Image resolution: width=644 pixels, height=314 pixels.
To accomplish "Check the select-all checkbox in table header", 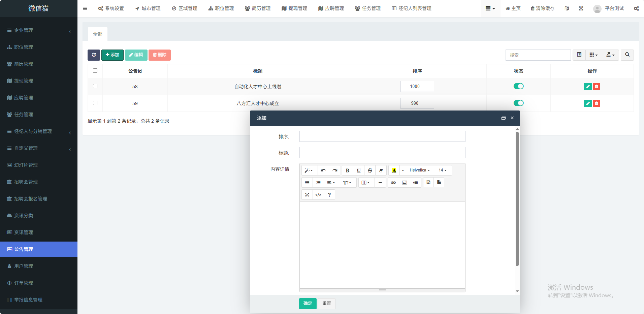I will 95,71.
